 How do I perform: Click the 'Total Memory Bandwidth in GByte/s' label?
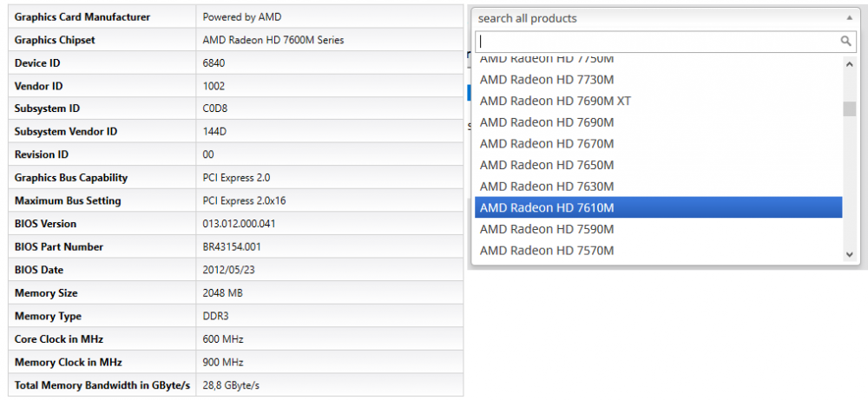[102, 385]
